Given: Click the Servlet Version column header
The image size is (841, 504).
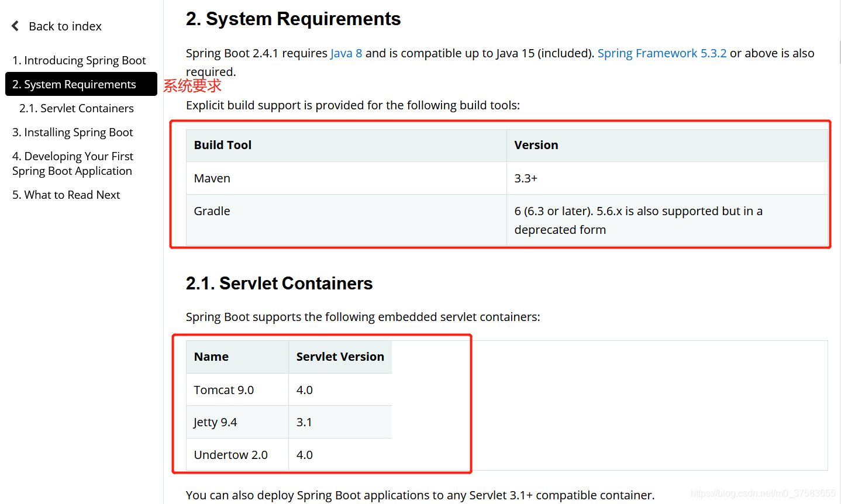Looking at the screenshot, I should coord(340,357).
